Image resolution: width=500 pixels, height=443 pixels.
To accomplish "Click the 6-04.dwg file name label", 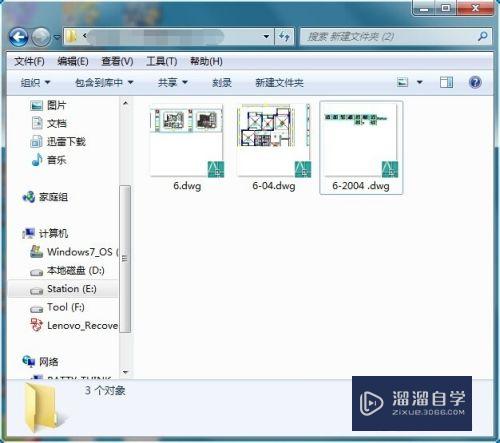I will [x=274, y=186].
